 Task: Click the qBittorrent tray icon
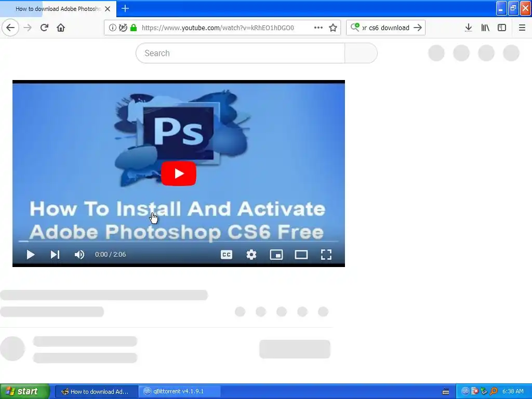tap(465, 391)
